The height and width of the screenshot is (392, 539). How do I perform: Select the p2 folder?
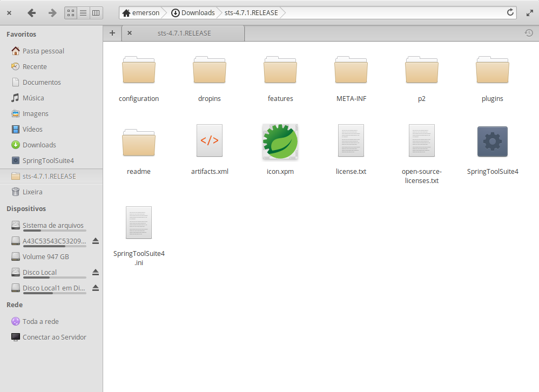coord(422,79)
